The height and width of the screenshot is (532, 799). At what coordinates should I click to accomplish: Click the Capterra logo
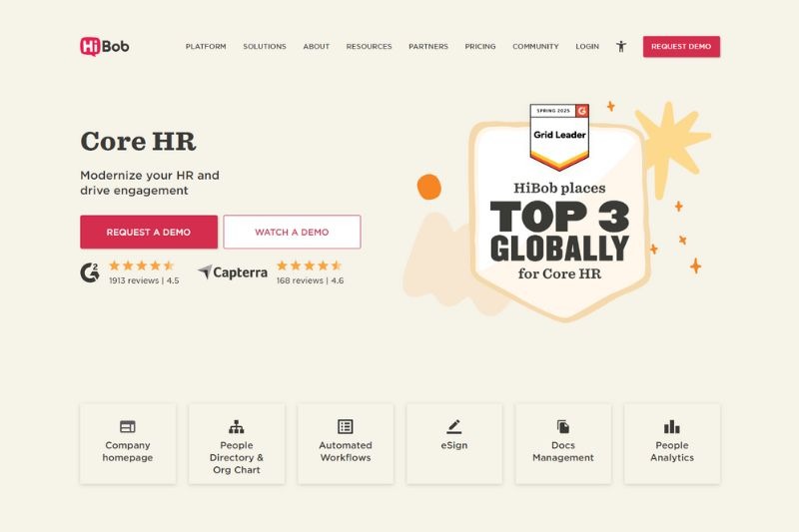pos(233,272)
